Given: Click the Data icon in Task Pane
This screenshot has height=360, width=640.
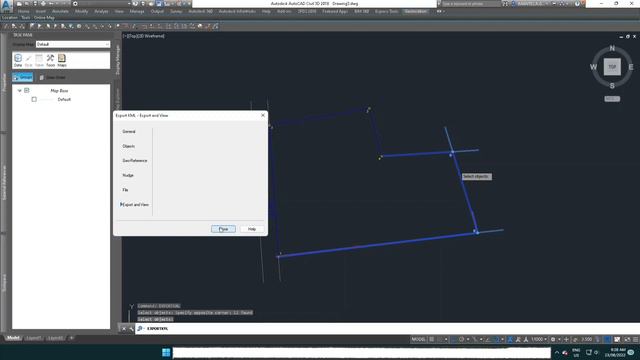Looking at the screenshot, I should coord(18,60).
